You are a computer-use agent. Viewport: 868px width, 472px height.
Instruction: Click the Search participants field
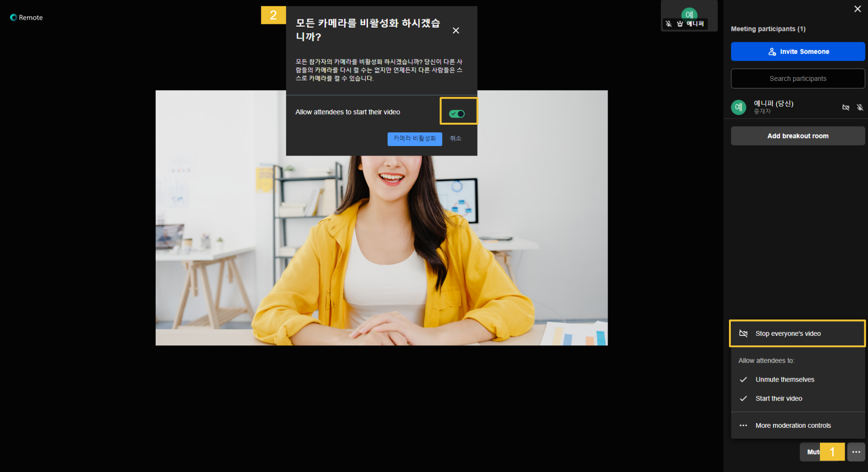798,79
